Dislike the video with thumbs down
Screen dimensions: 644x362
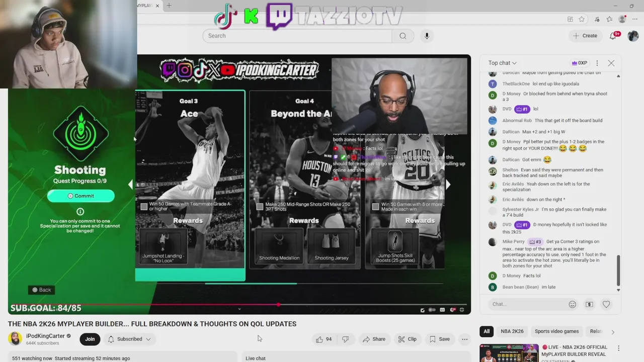346,339
